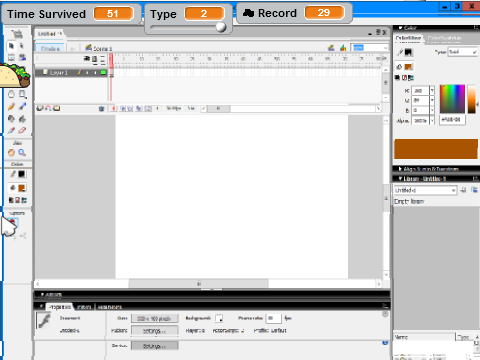Click the document Size button
Viewport: 480px width, 360px height.
[154, 318]
